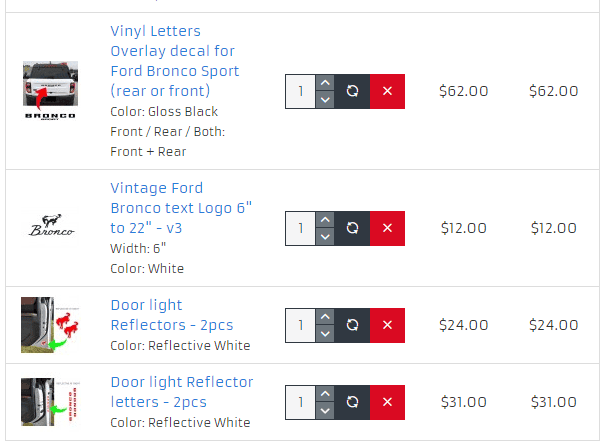Update quantity for Door light Reflector letters
Image resolution: width=600 pixels, height=444 pixels.
352,402
